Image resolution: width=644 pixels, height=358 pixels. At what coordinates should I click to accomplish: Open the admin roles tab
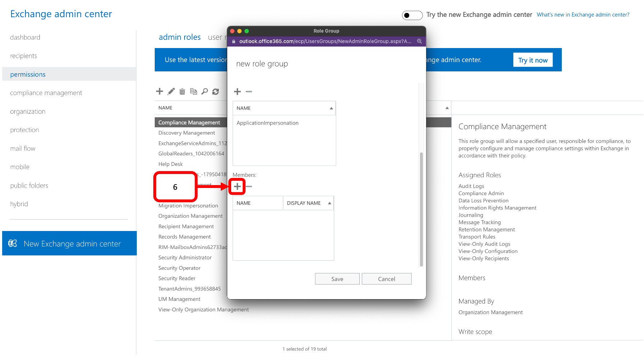click(179, 37)
